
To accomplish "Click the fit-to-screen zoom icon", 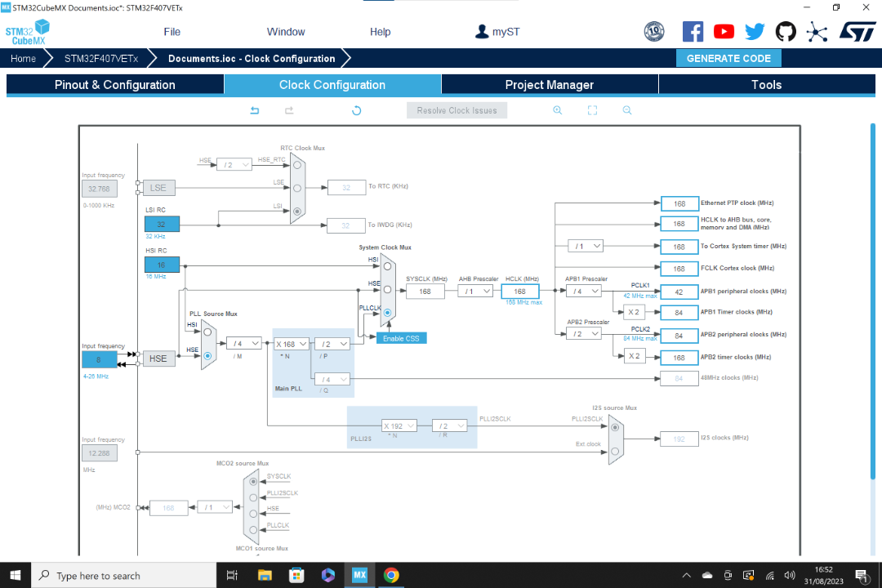I will tap(592, 110).
